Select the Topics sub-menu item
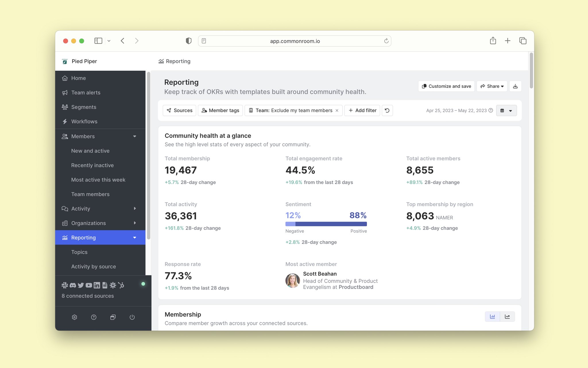The width and height of the screenshot is (588, 368). (79, 252)
